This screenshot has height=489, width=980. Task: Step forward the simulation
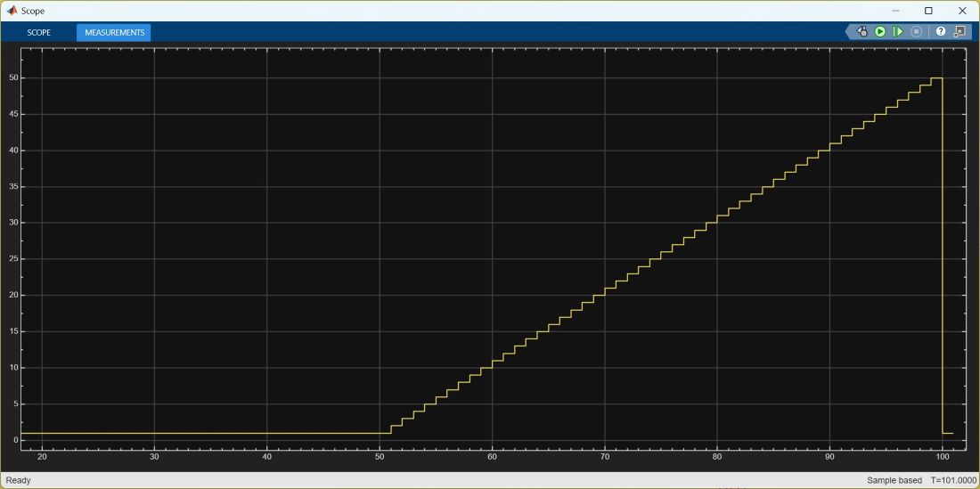pyautogui.click(x=898, y=31)
